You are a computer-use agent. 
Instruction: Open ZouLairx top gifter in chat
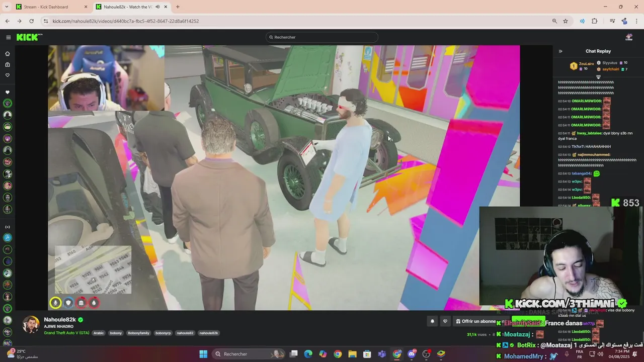click(586, 64)
